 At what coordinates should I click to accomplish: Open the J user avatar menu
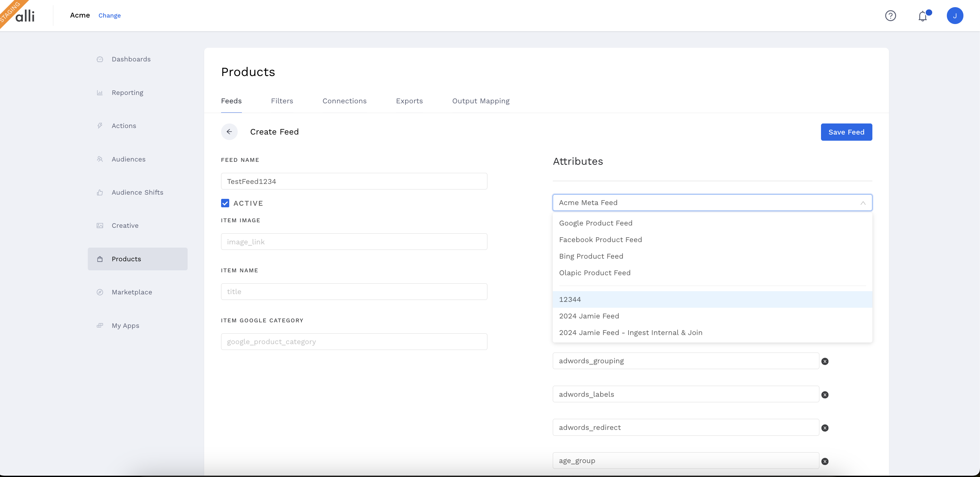955,16
